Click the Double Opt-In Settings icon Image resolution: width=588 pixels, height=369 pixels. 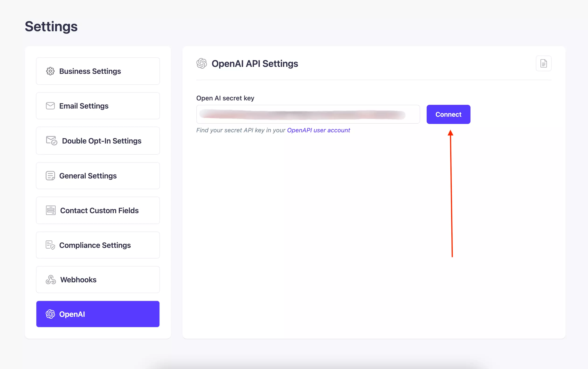[51, 140]
